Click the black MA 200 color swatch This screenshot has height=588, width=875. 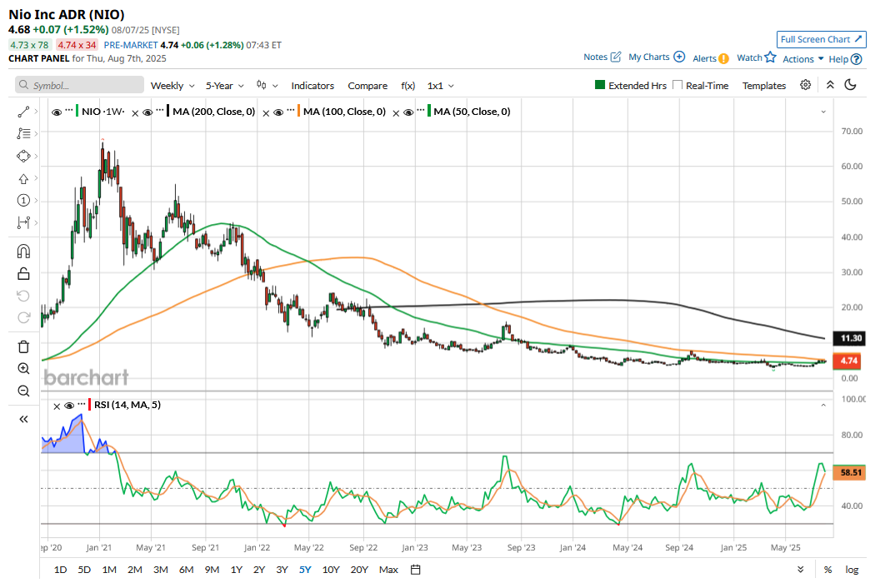[x=168, y=111]
